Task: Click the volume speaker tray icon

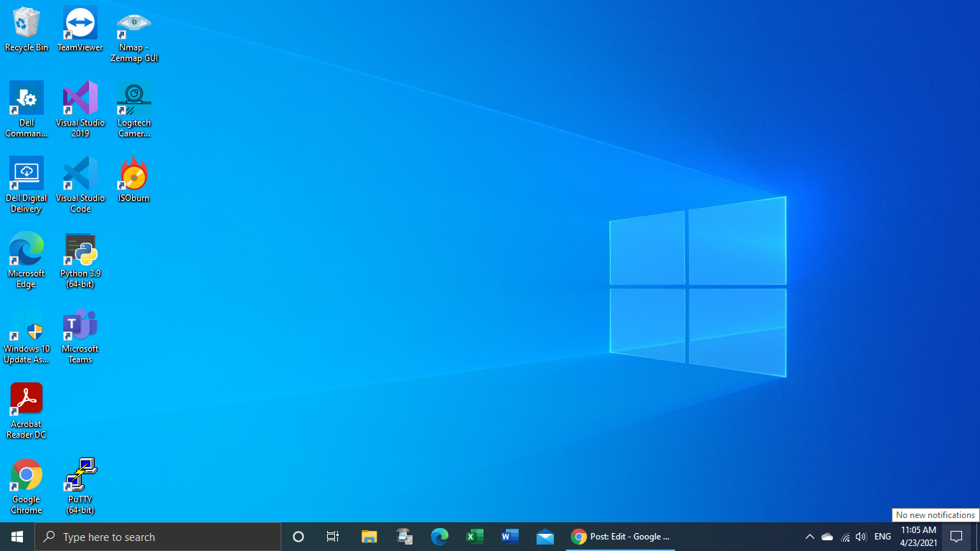Action: 861,537
